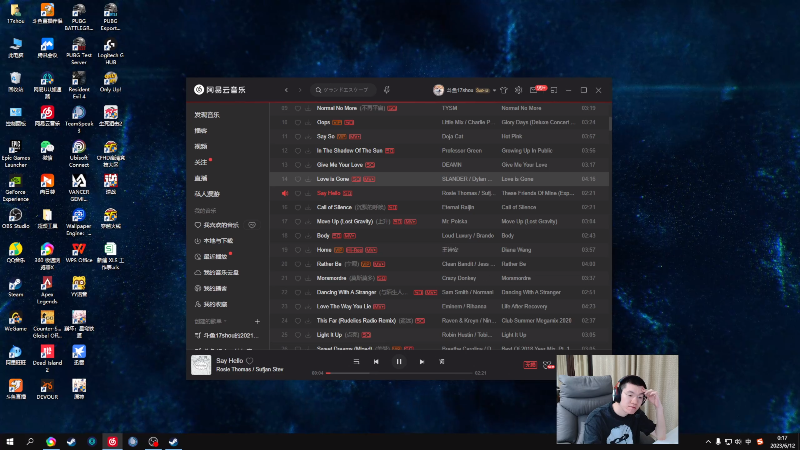Open taskbar search magnifier

pyautogui.click(x=30, y=442)
